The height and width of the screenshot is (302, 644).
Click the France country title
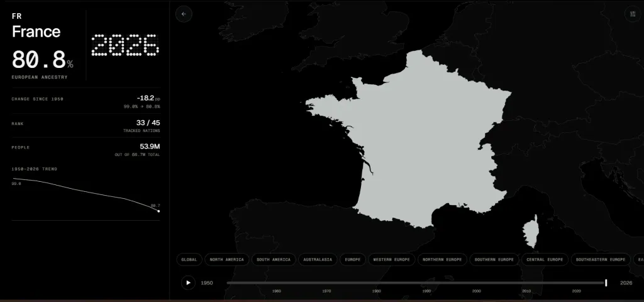(x=36, y=31)
